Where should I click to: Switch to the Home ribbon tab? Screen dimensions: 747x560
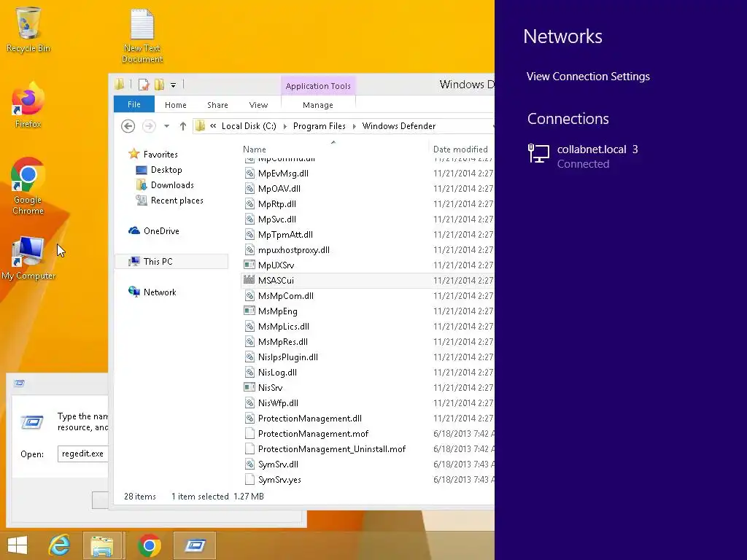point(175,105)
